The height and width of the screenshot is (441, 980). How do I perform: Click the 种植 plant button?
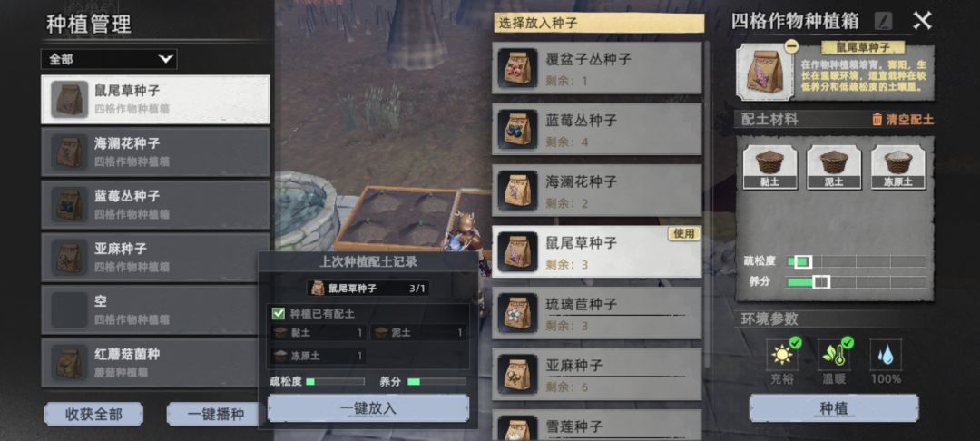coord(834,408)
